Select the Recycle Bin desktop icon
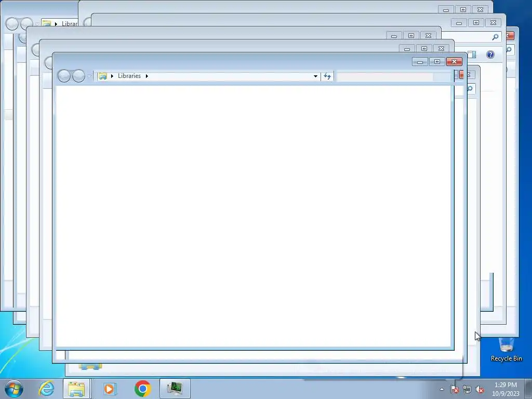Viewport: 532px width, 399px height. (506, 349)
